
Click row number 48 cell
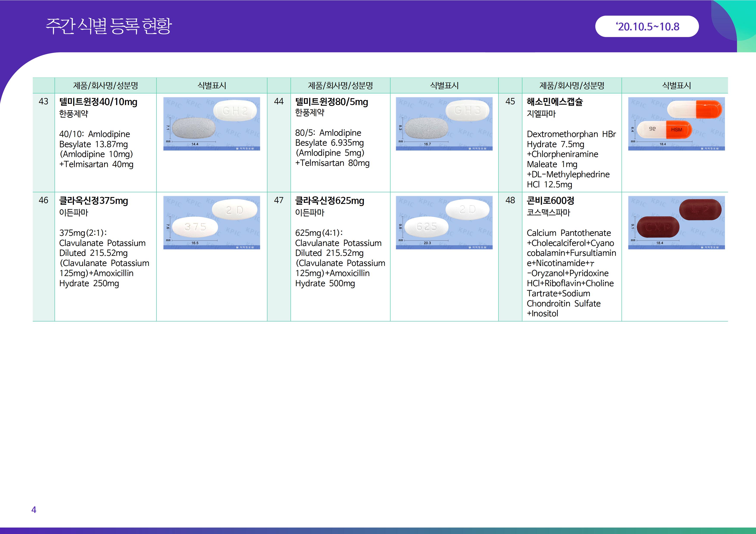(x=510, y=200)
